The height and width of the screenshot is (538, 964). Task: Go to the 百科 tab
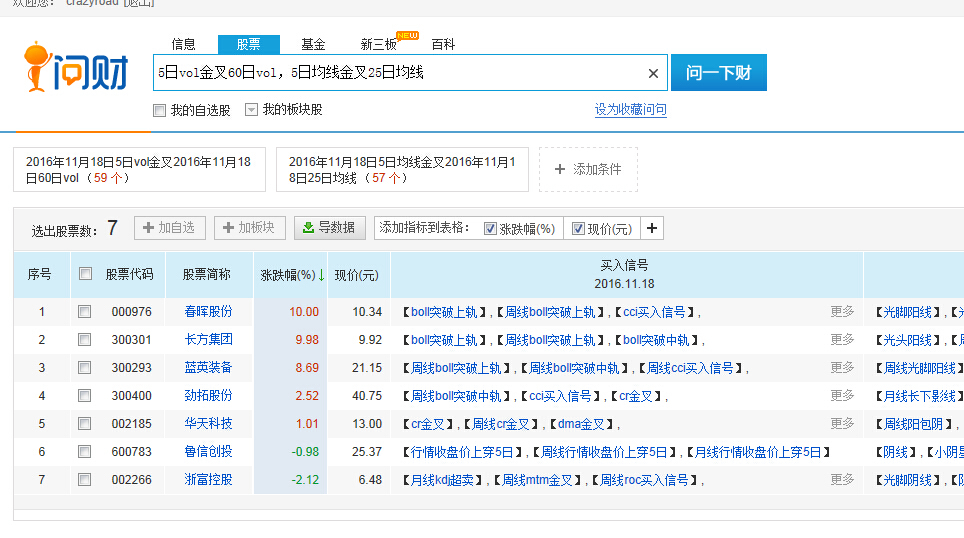443,44
